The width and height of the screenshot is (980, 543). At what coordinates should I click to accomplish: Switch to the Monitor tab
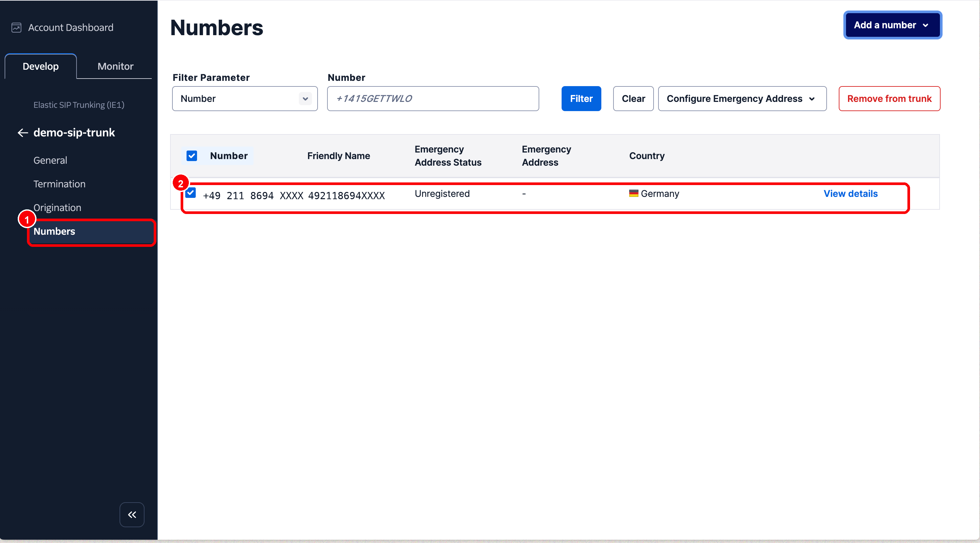point(115,66)
